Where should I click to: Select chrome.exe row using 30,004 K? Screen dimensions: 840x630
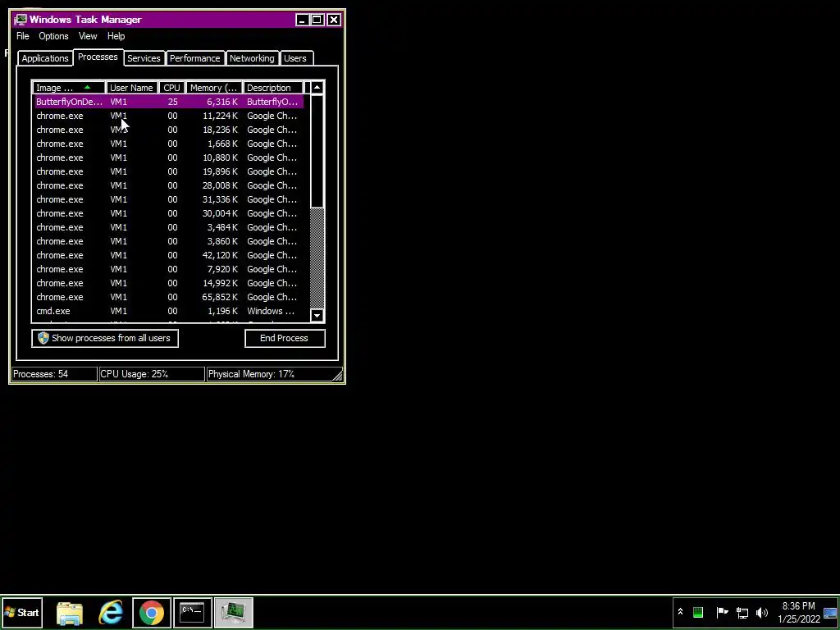coord(169,213)
